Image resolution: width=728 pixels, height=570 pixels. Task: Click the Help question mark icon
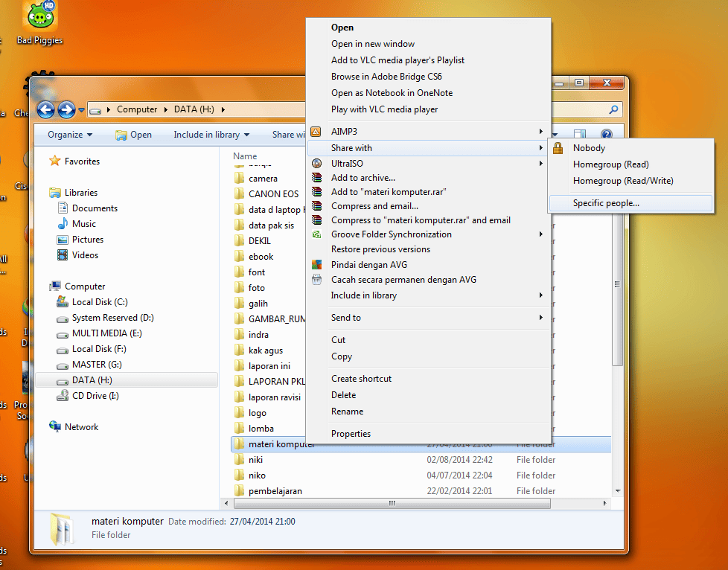coord(606,135)
